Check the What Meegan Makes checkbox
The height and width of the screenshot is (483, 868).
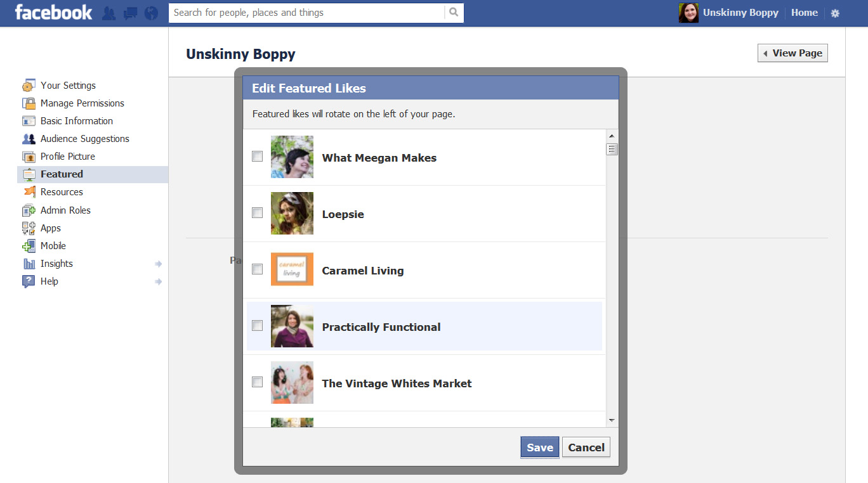click(257, 157)
